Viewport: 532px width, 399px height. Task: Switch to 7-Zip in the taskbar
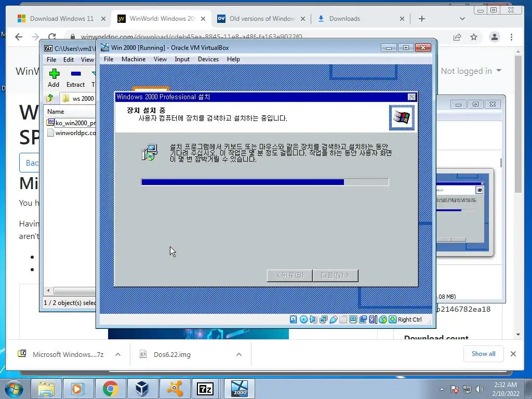click(x=206, y=389)
